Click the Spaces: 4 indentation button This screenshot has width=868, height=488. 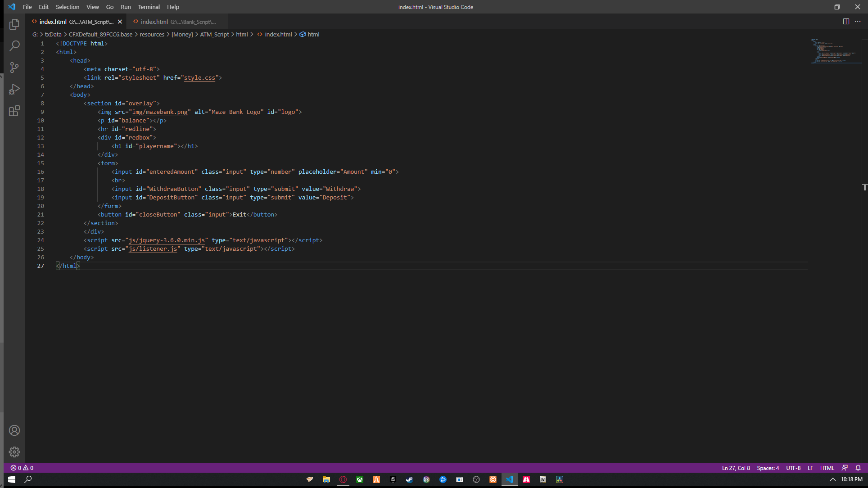[768, 468]
